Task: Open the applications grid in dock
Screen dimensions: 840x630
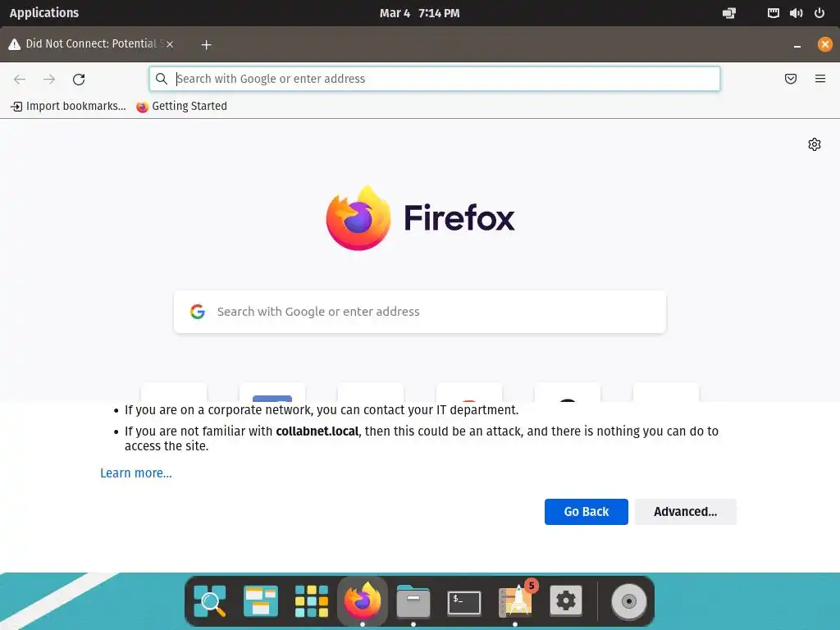Action: tap(311, 601)
